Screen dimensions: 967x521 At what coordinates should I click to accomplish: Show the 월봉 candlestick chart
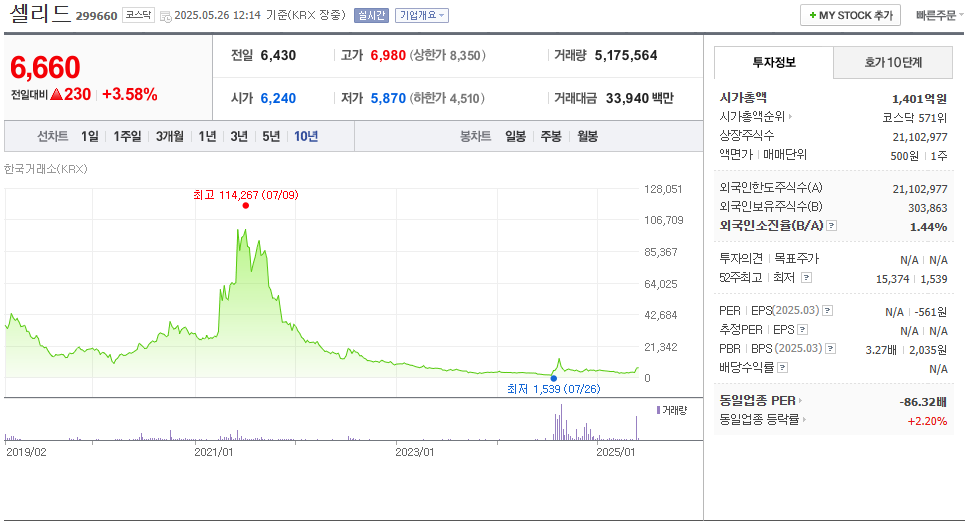588,136
